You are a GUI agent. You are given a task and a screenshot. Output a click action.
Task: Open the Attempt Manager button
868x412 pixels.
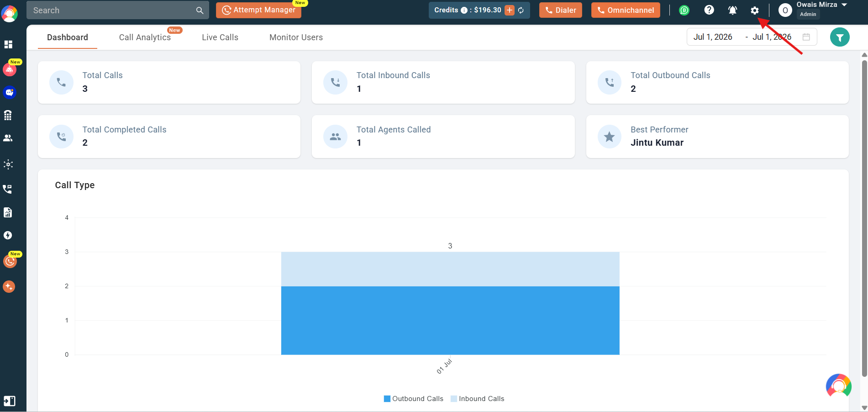click(258, 10)
